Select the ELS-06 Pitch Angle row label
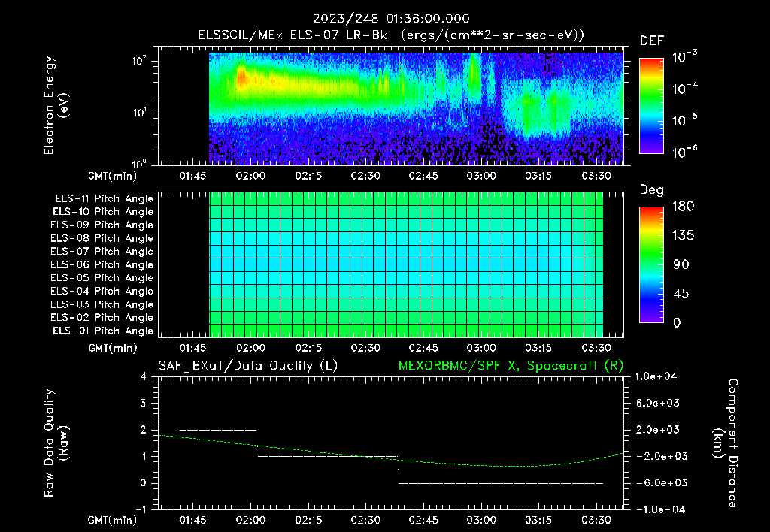The height and width of the screenshot is (532, 770). coord(102,265)
